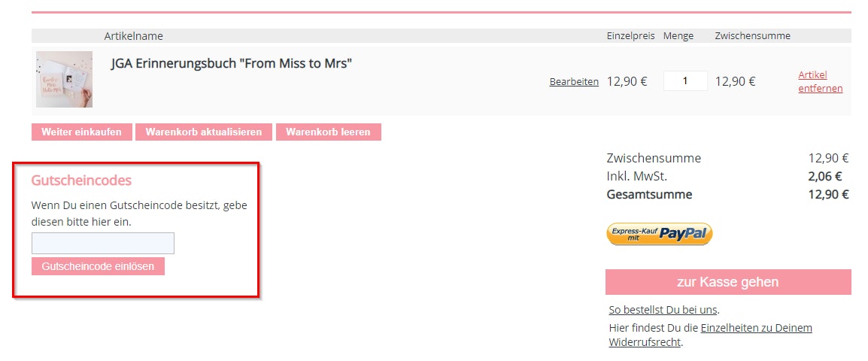Open the JGA Erinnerungsbuch product thumbnail

coord(64,79)
